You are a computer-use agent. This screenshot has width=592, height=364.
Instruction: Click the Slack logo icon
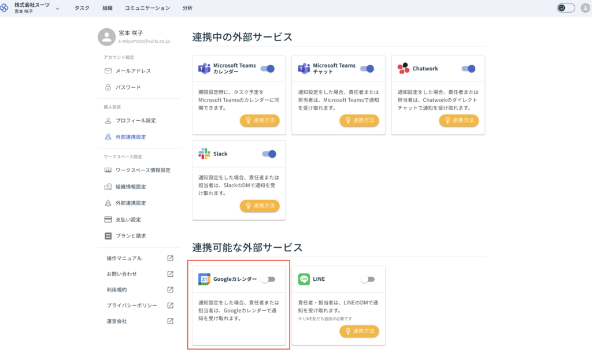[x=204, y=154]
